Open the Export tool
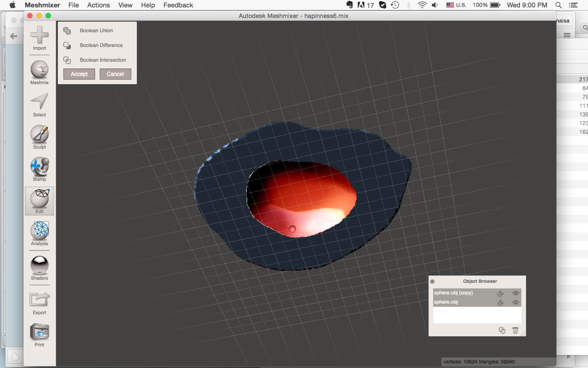The image size is (588, 368). click(x=39, y=303)
